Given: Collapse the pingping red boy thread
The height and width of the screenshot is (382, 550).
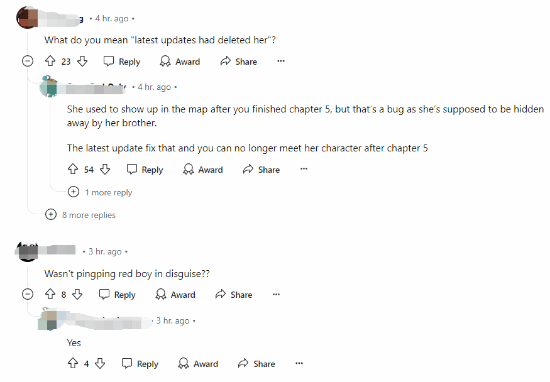Looking at the screenshot, I should pyautogui.click(x=27, y=294).
